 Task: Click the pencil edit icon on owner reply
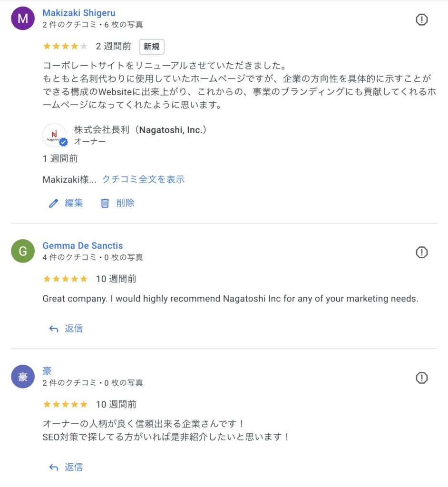coord(54,204)
